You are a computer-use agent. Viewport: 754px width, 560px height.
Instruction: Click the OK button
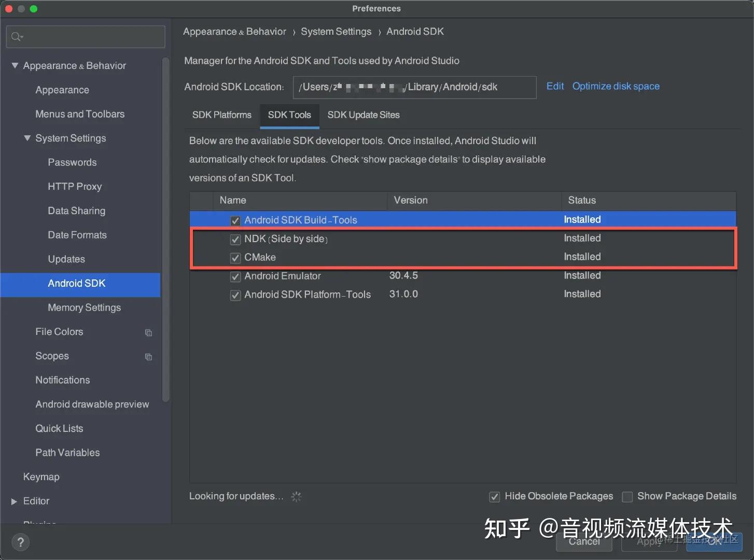point(714,541)
